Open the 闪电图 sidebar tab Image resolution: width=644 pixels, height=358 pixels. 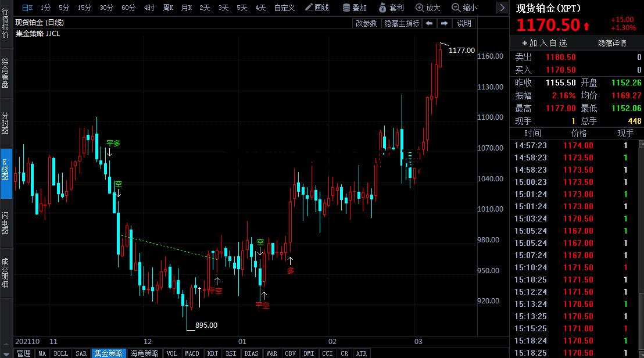pos(5,223)
